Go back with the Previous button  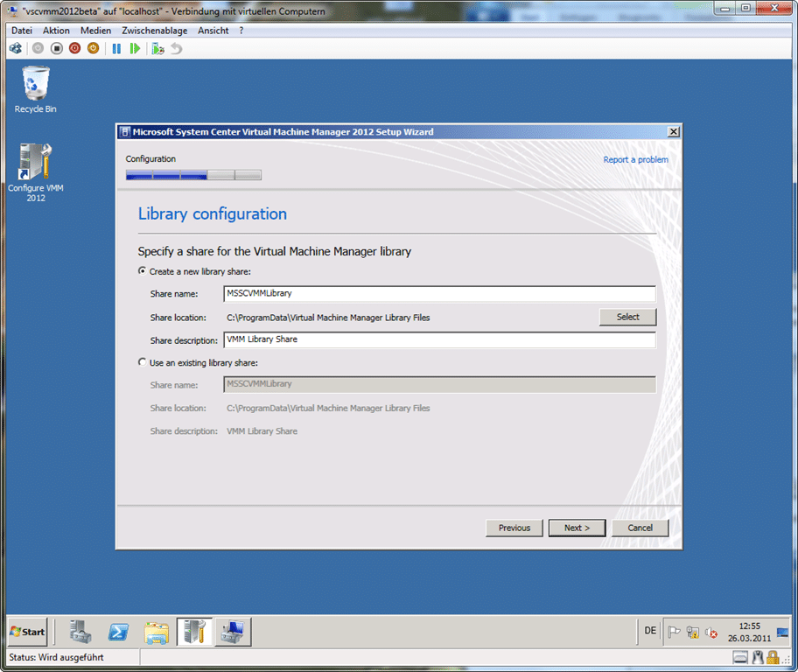[514, 528]
